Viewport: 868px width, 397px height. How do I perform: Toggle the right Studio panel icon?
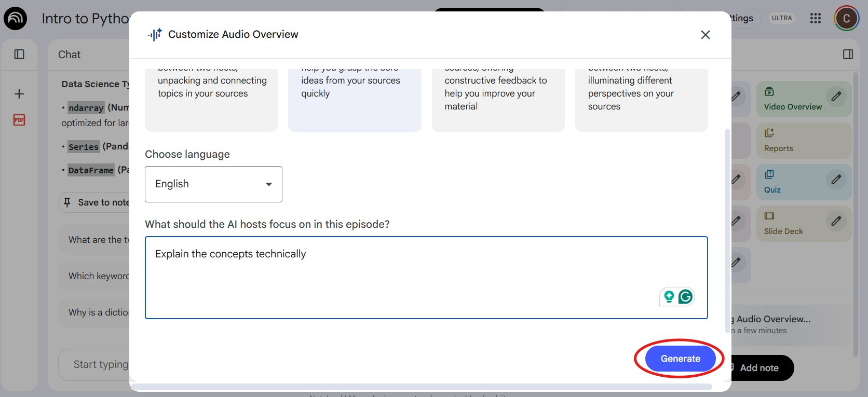848,54
